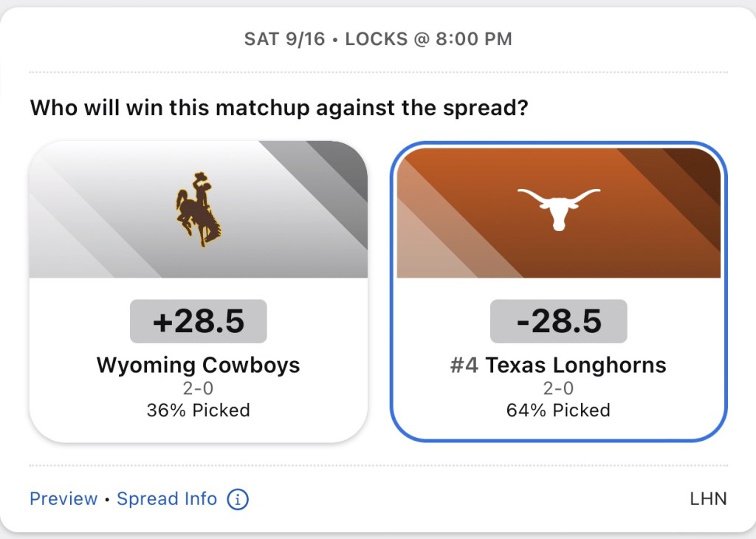
Task: Click the SAT 9/16 lock time header
Action: [x=284, y=39]
